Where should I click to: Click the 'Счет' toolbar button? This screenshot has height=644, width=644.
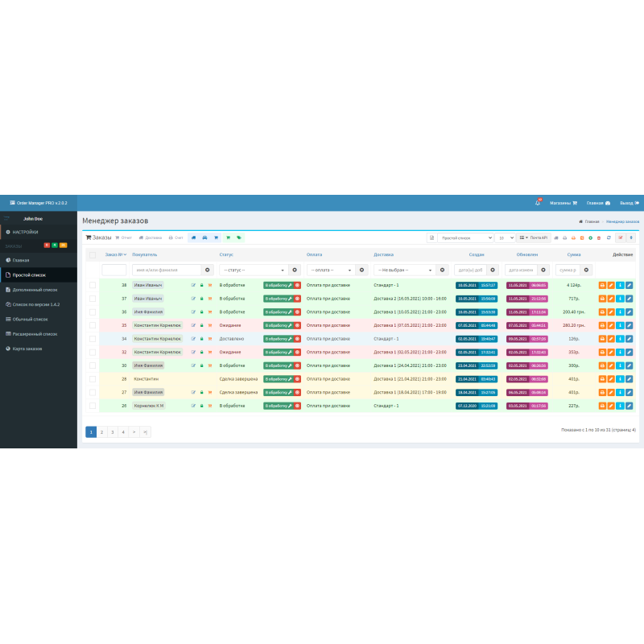tap(175, 237)
